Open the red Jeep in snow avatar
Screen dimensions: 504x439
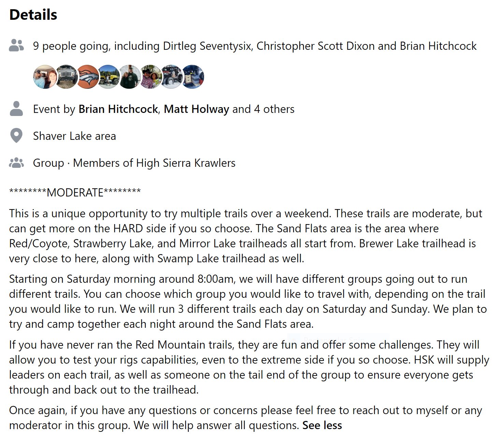(x=172, y=77)
